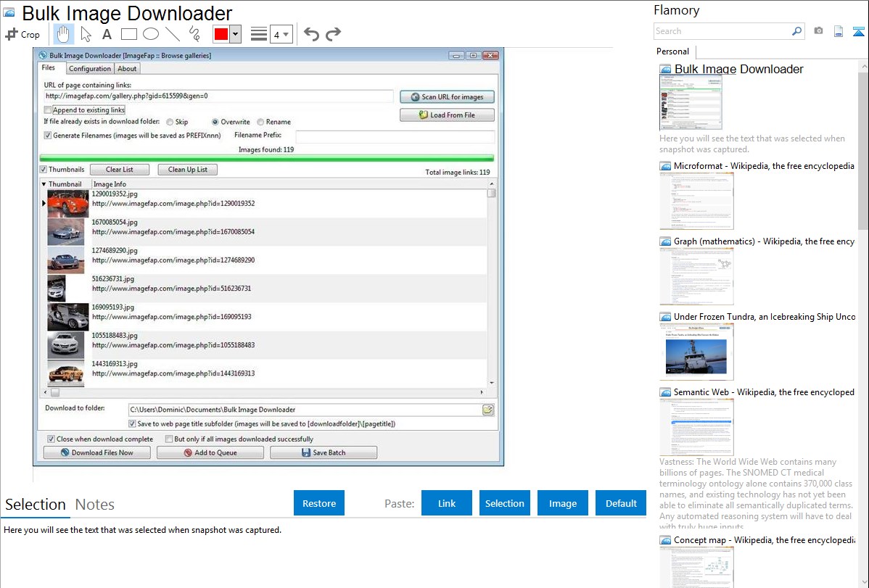Screen dimensions: 869x588
Task: Open the Semantic Web snapshot title
Action: pyautogui.click(x=764, y=392)
